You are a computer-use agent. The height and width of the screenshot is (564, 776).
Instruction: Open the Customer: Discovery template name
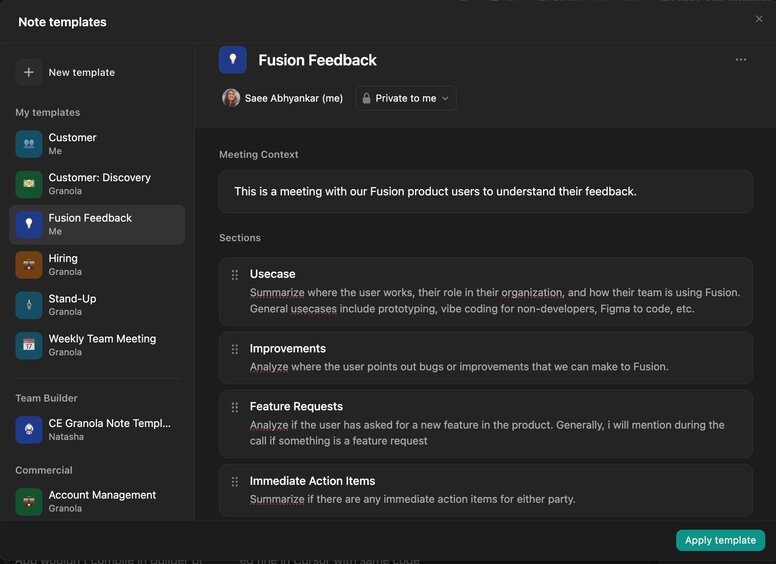point(99,178)
